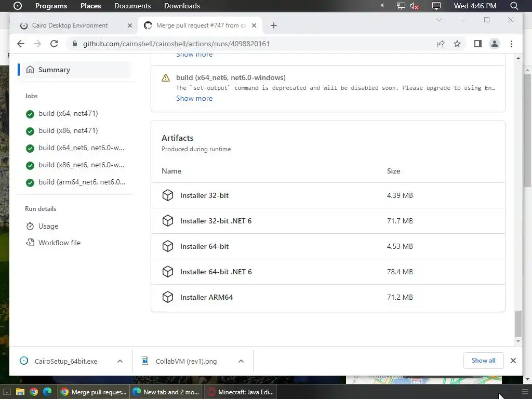Image resolution: width=532 pixels, height=399 pixels.
Task: Download Installer 32-bit .NET 6 artifact
Action: pyautogui.click(x=216, y=221)
